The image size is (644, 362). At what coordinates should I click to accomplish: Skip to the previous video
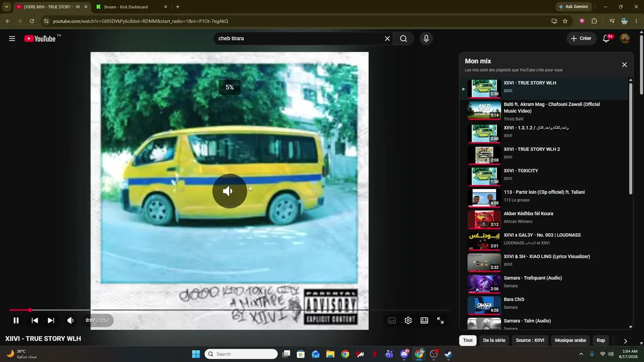tap(35, 320)
